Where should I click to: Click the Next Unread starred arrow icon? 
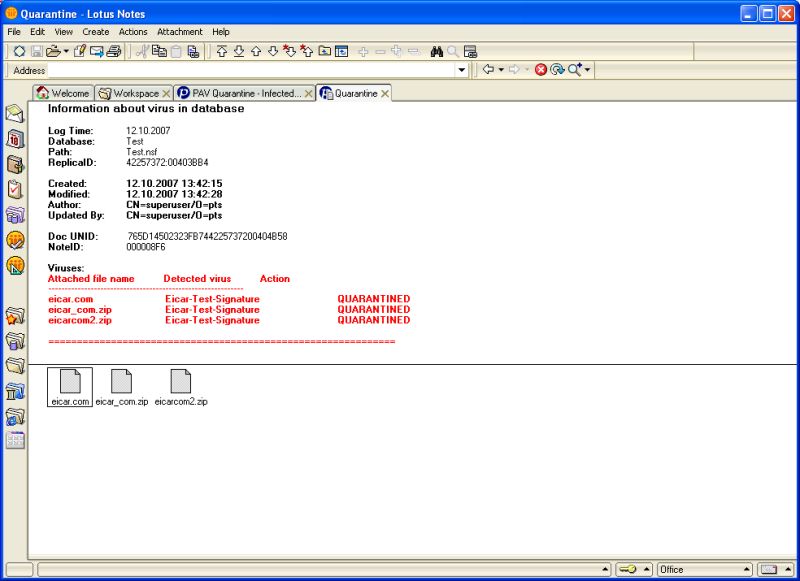tap(290, 51)
